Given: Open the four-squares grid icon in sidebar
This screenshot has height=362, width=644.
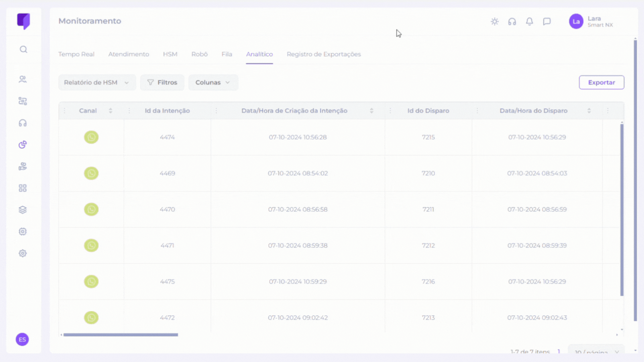Looking at the screenshot, I should (x=22, y=188).
